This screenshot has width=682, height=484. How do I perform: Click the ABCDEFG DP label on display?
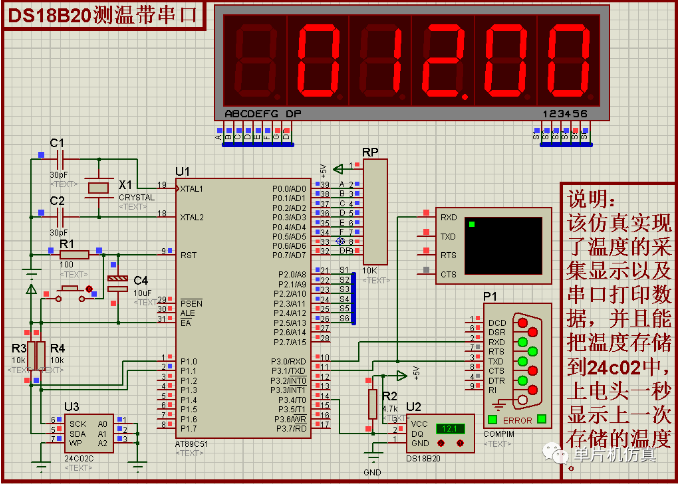pyautogui.click(x=263, y=113)
